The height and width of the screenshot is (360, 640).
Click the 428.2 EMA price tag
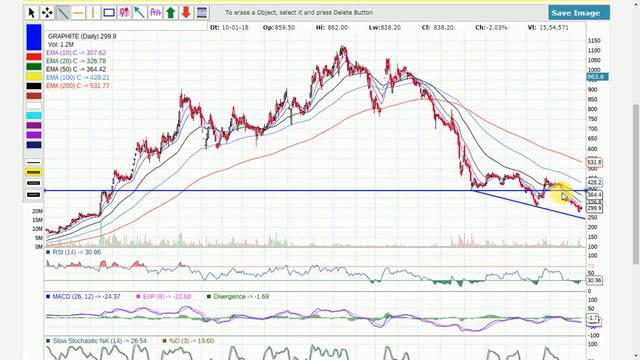594,182
